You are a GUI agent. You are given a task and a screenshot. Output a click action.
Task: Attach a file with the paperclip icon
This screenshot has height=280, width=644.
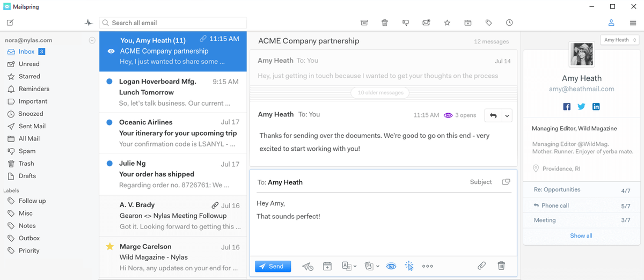[x=482, y=266]
